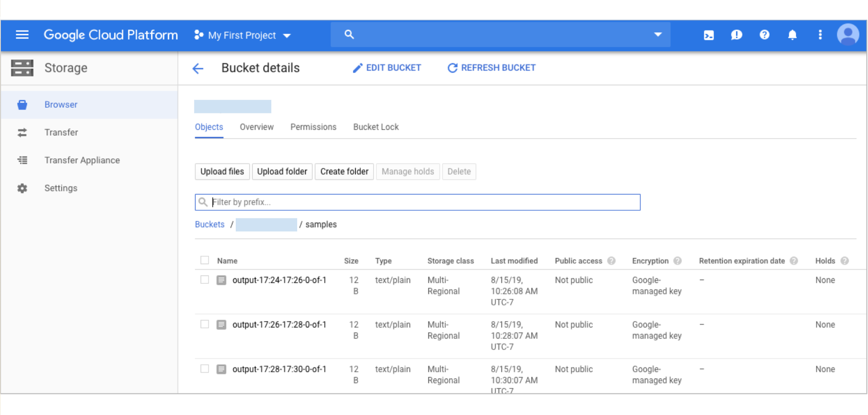Open the send feedback icon
The width and height of the screenshot is (868, 415).
[x=736, y=35]
